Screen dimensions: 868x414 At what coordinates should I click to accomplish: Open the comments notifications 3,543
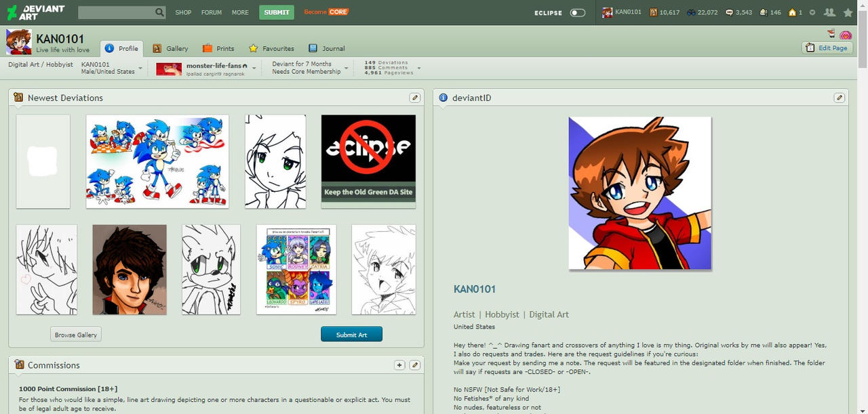pyautogui.click(x=738, y=12)
